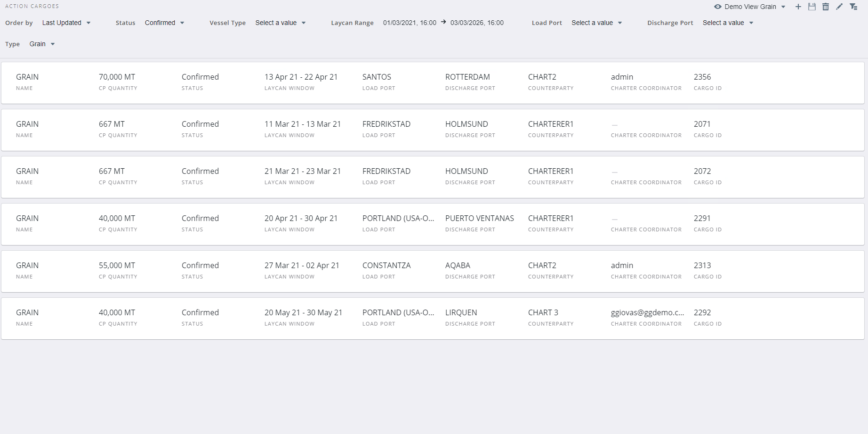
Task: Expand the Vessel Type dropdown
Action: pyautogui.click(x=281, y=23)
